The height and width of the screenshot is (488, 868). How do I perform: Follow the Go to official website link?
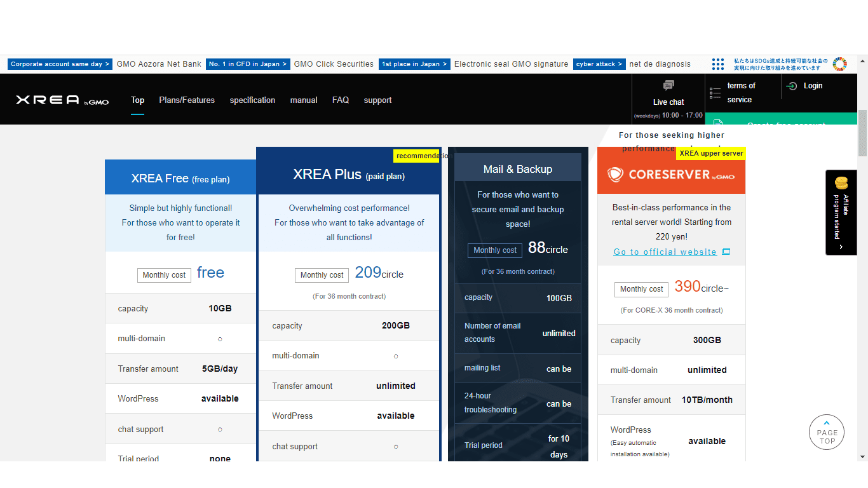coord(665,252)
